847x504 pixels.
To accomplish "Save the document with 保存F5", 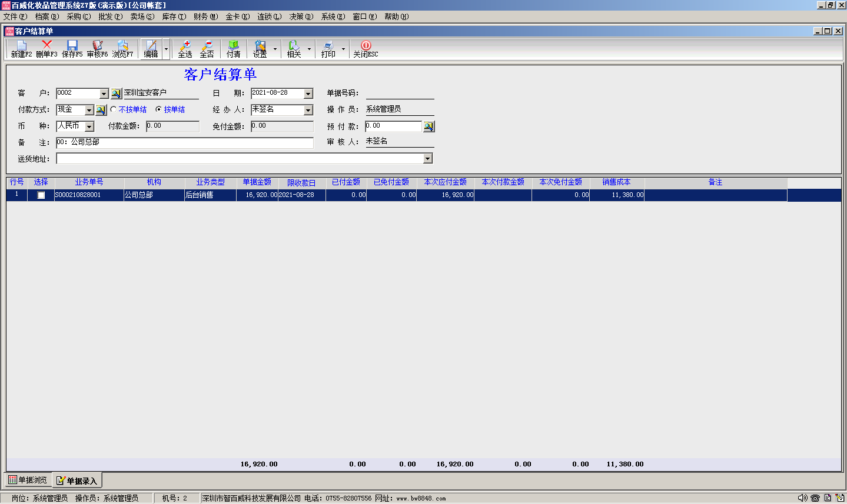I will click(x=72, y=49).
